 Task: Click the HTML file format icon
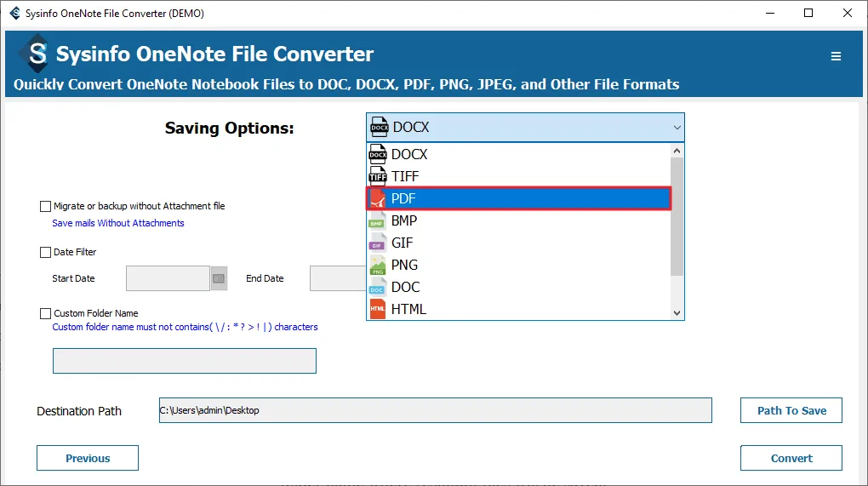377,309
